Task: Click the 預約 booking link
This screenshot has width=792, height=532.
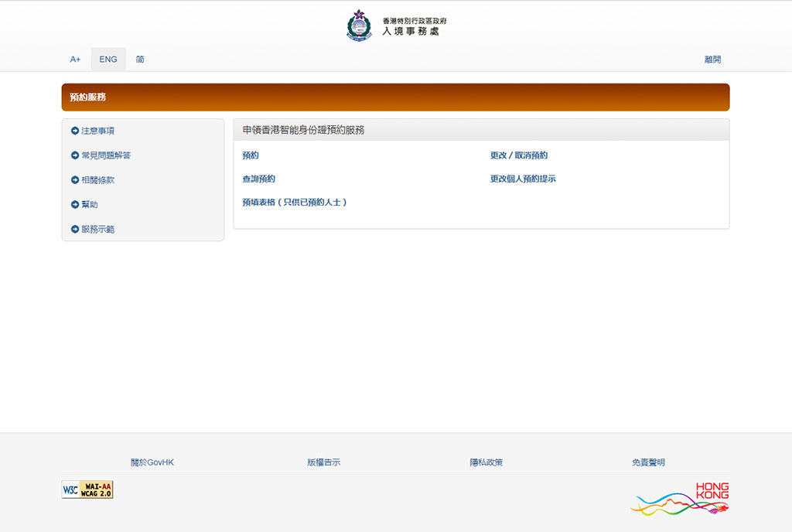Action: [x=251, y=155]
